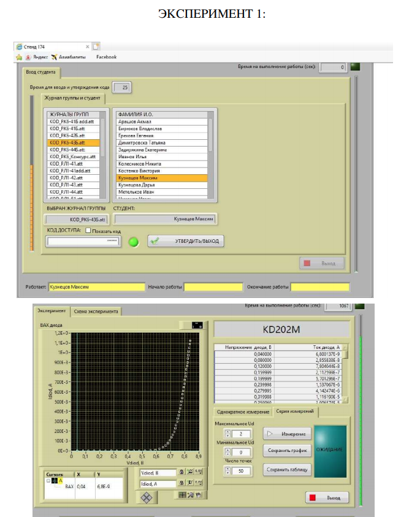Increment Максимальное Ud stepper arrows

(x=227, y=432)
